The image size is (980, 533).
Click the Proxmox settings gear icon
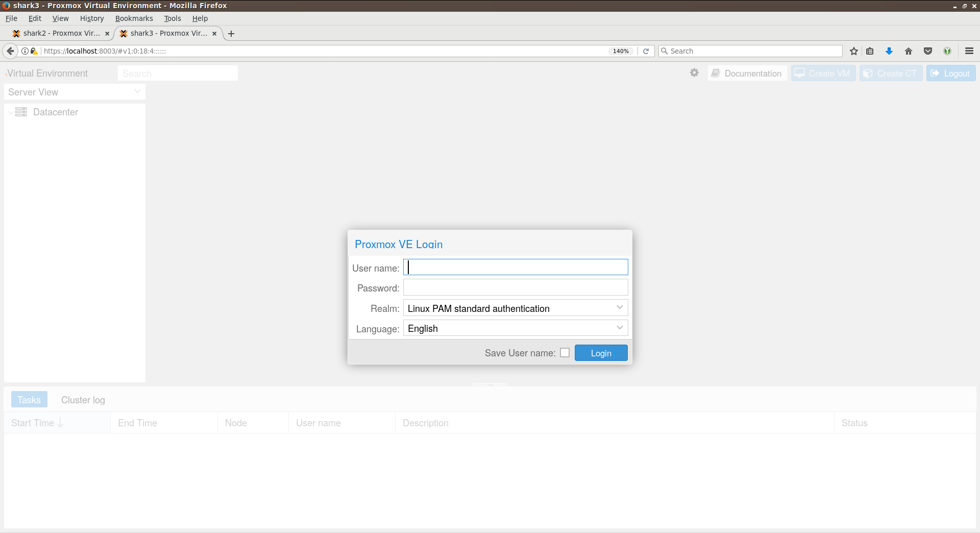[694, 73]
